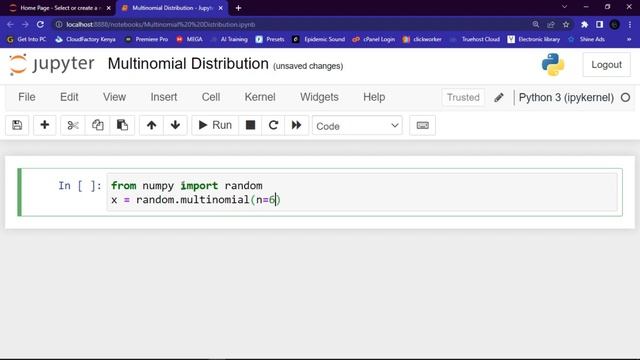
Task: Click the unsaved changes status text
Action: 308,66
